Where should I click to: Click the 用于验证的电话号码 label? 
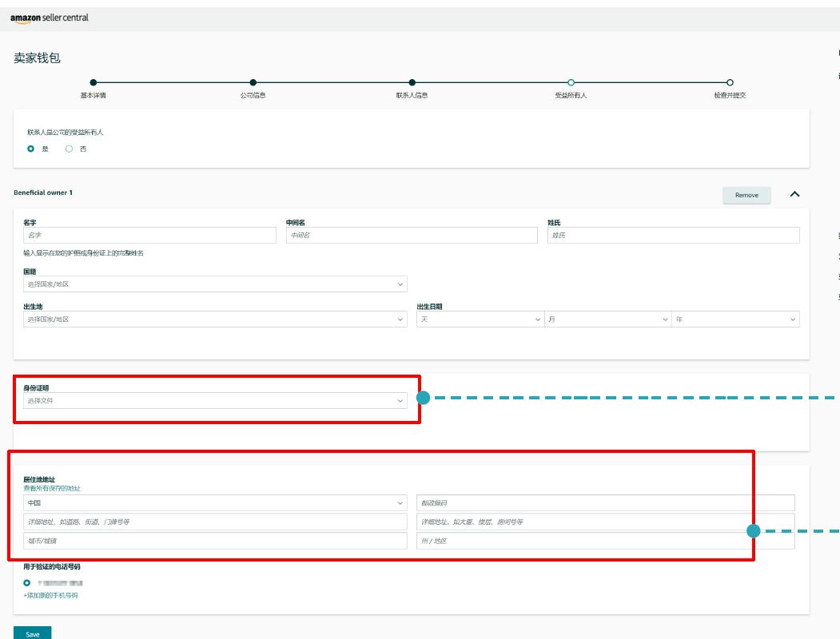[51, 566]
